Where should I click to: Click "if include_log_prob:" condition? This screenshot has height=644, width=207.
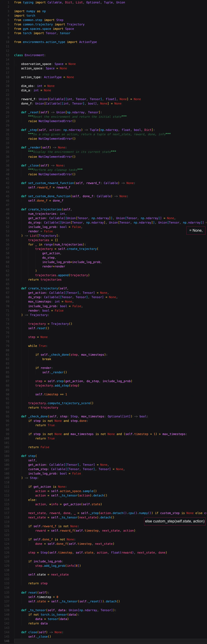(46, 562)
